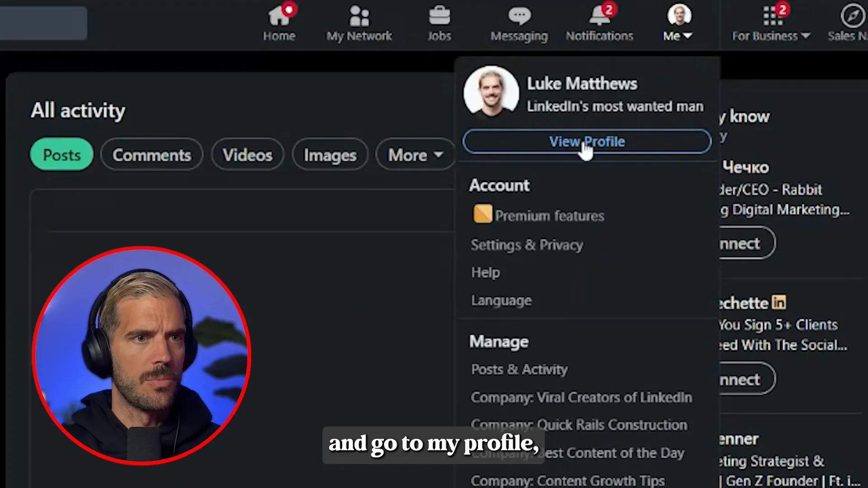868x488 pixels.
Task: Click Luke Matthews profile photo in dropdown
Action: click(x=491, y=92)
